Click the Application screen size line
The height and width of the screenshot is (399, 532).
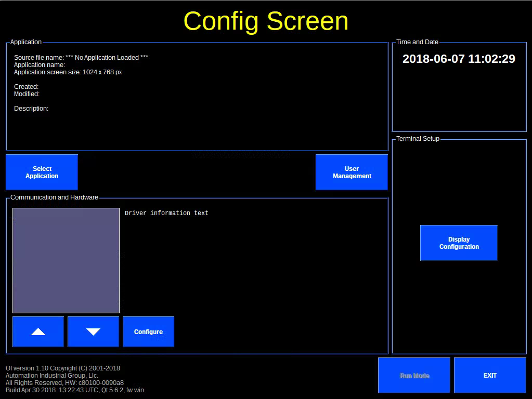(x=68, y=72)
